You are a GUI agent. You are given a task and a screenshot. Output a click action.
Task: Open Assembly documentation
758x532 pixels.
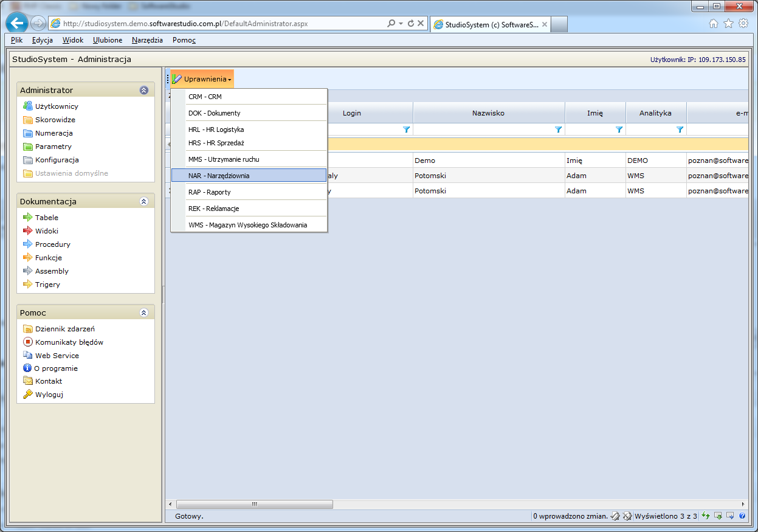pos(46,271)
